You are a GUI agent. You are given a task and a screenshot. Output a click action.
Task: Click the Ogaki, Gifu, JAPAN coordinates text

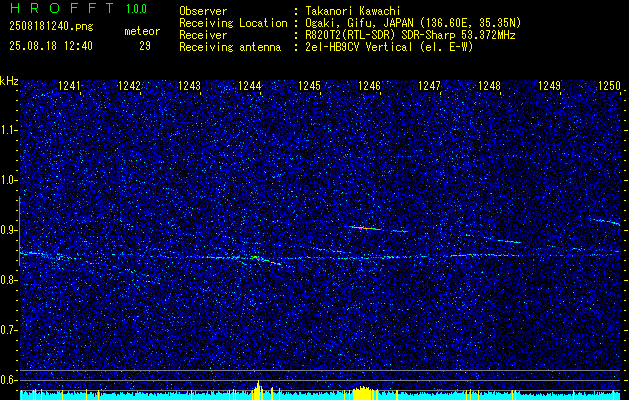pos(413,23)
